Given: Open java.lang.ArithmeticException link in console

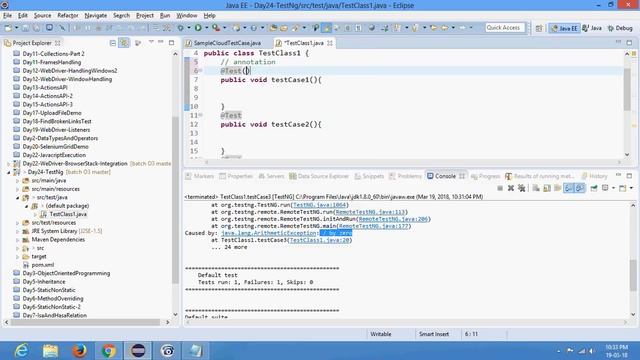Looking at the screenshot, I should pyautogui.click(x=269, y=233).
